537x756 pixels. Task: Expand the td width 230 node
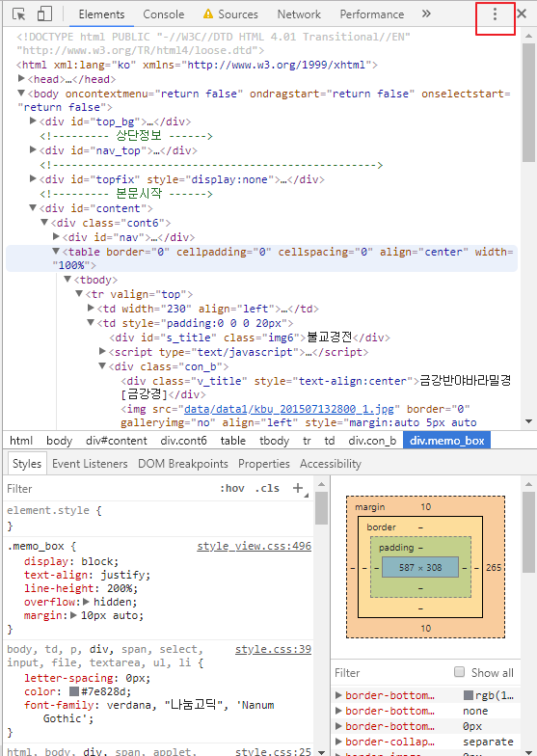tap(91, 308)
